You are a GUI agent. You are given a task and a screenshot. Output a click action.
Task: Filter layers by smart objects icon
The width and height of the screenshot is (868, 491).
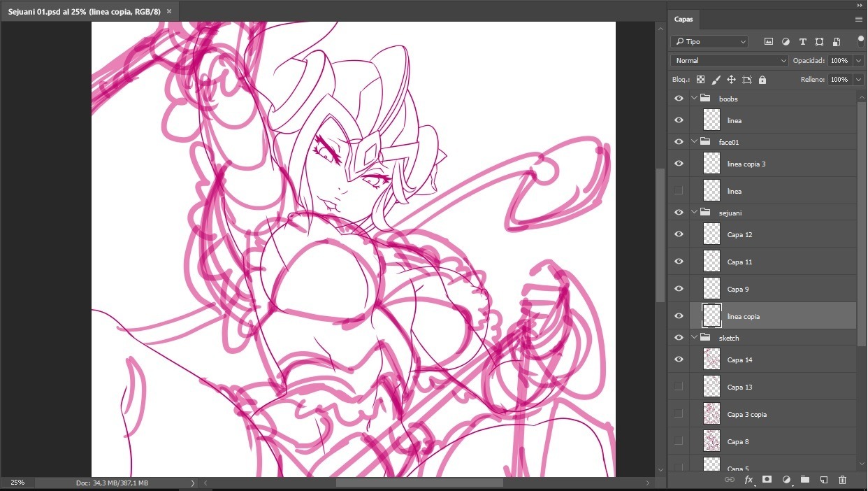(x=836, y=42)
